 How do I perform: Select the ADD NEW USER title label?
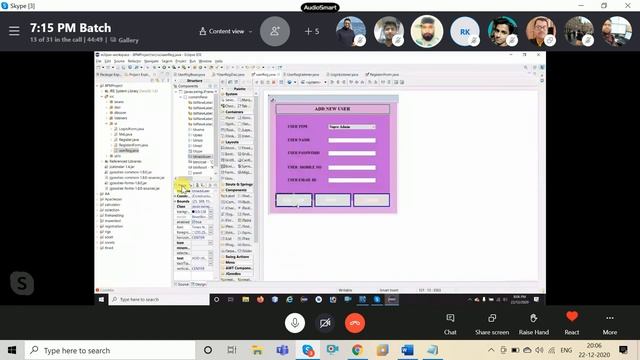point(333,109)
